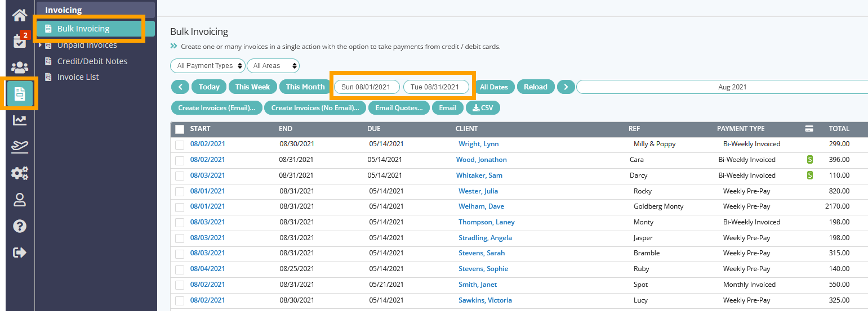Tick the checkbox for Wester, Julia row
This screenshot has width=868, height=311.
pos(180,192)
